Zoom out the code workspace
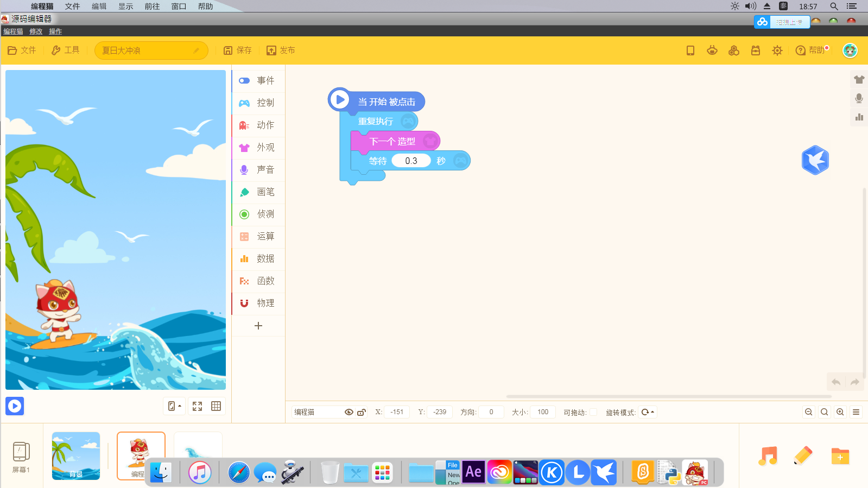Screen dimensions: 868x488 click(809, 412)
